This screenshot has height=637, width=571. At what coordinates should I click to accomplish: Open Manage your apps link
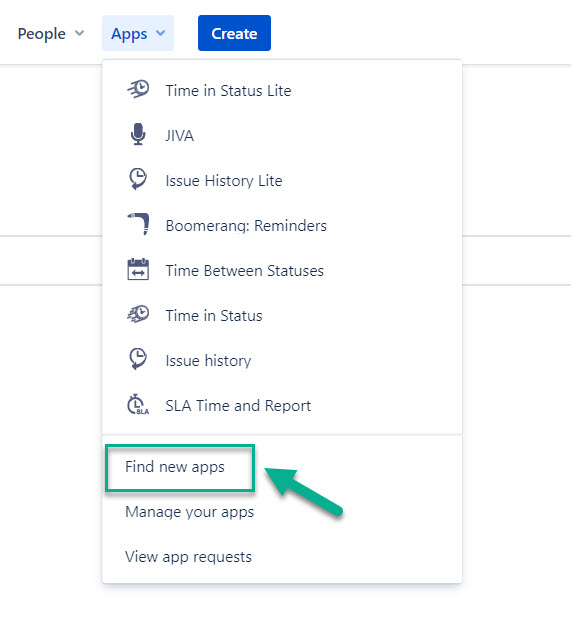189,512
